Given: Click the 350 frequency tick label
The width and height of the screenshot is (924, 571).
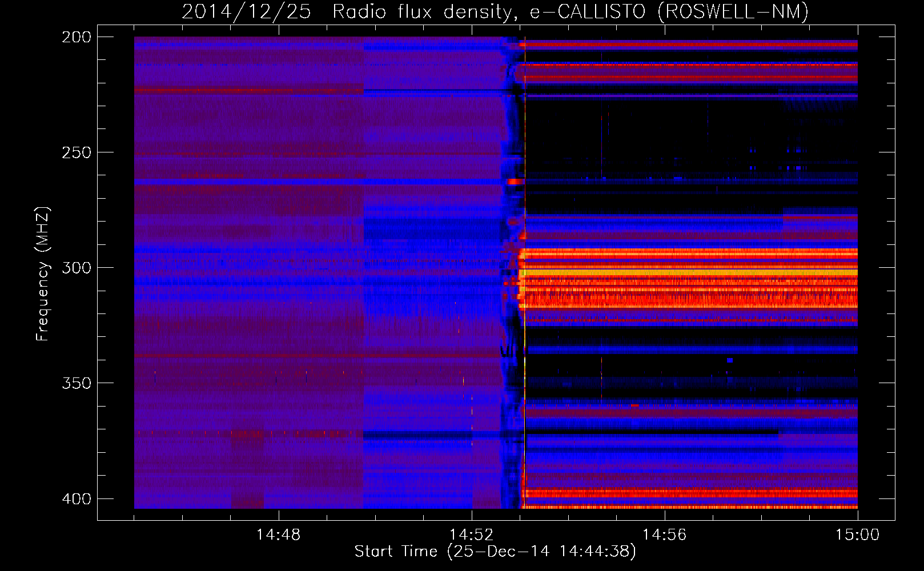Looking at the screenshot, I should pos(77,383).
